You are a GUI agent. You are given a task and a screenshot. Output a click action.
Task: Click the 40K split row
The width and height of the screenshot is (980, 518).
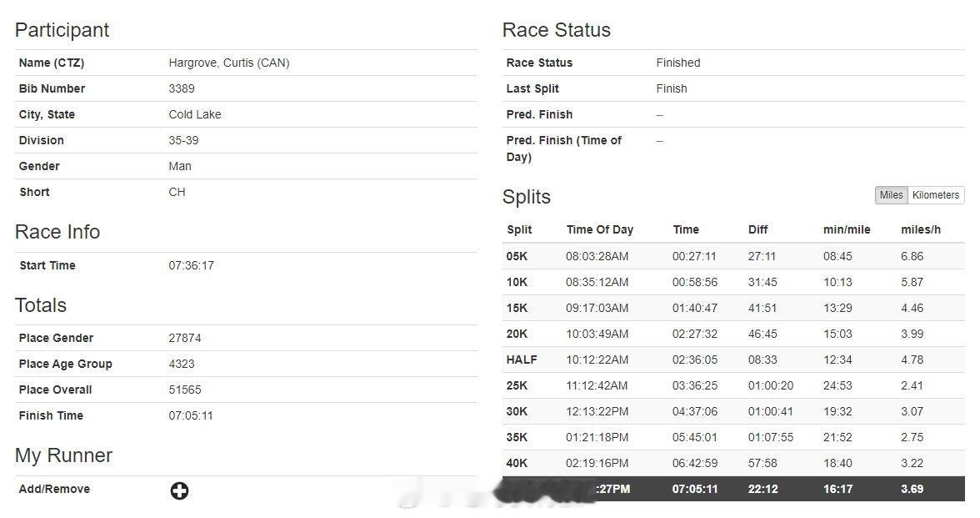(733, 463)
